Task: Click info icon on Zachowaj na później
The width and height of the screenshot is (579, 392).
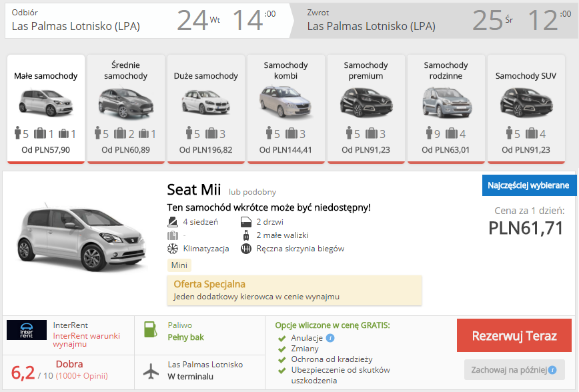Action: pyautogui.click(x=552, y=370)
